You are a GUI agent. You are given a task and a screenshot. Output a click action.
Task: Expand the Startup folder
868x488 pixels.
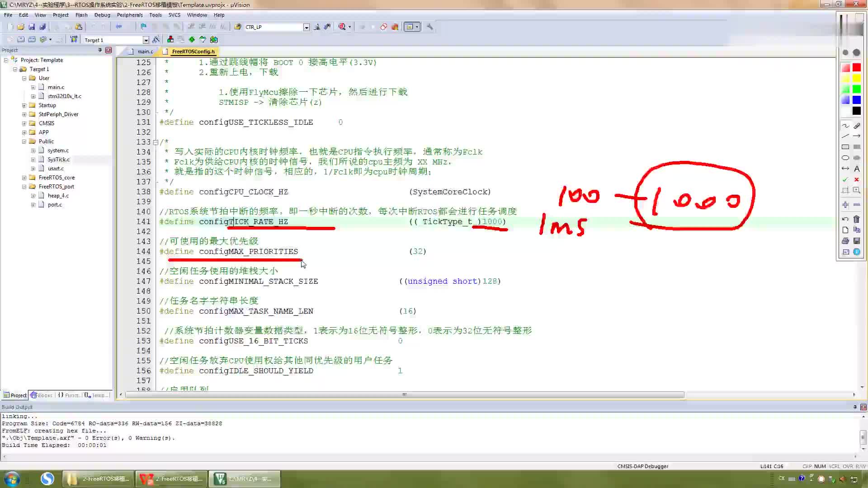coord(24,105)
